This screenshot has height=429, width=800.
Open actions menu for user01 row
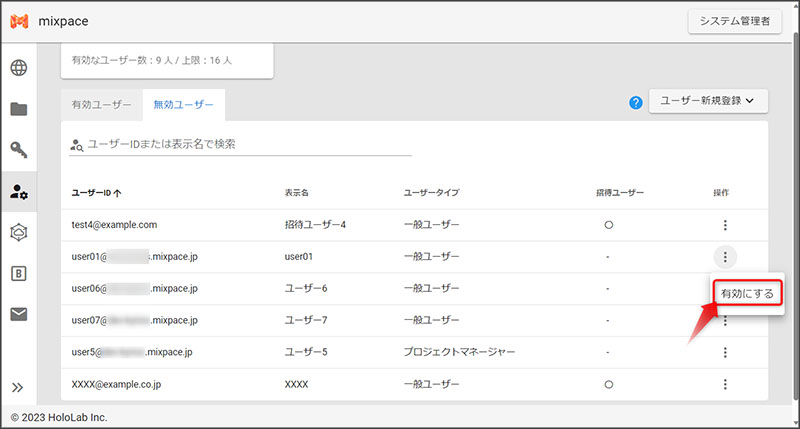[726, 256]
